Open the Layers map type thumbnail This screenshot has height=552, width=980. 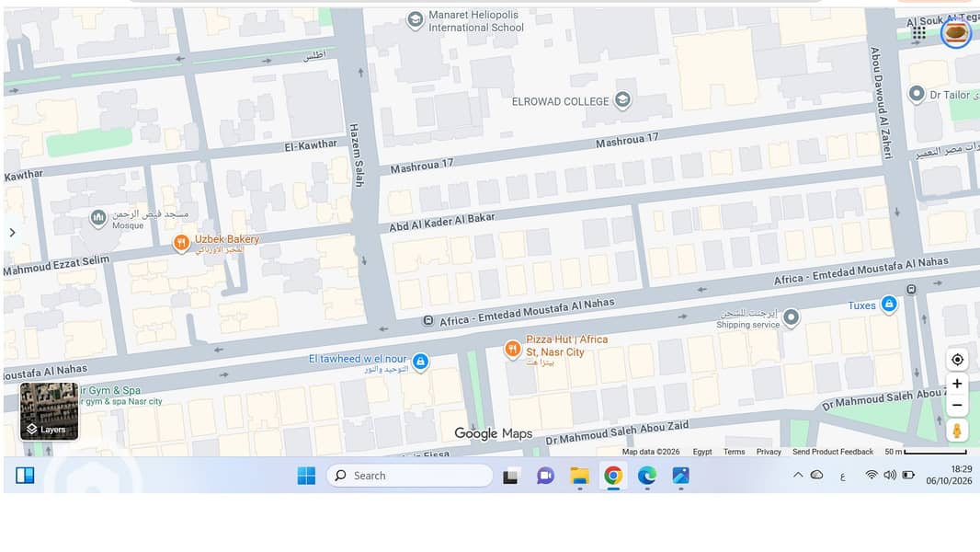pos(50,411)
